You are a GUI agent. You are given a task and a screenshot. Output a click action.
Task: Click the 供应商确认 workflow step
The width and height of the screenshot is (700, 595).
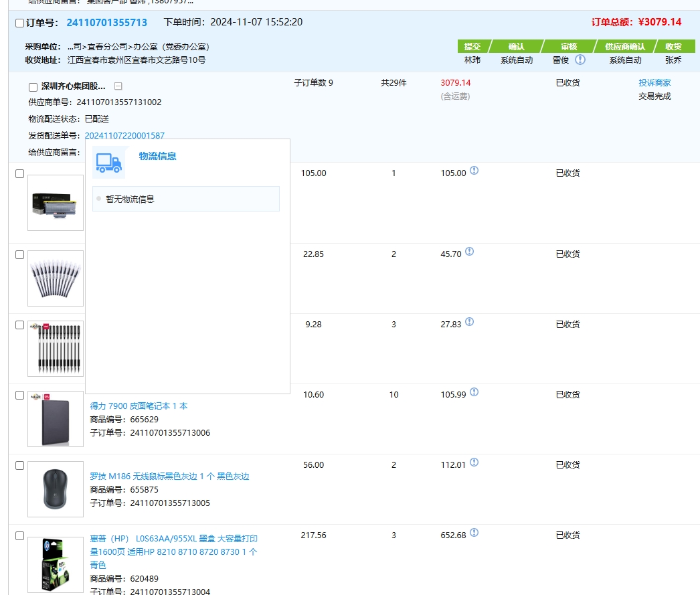[625, 46]
